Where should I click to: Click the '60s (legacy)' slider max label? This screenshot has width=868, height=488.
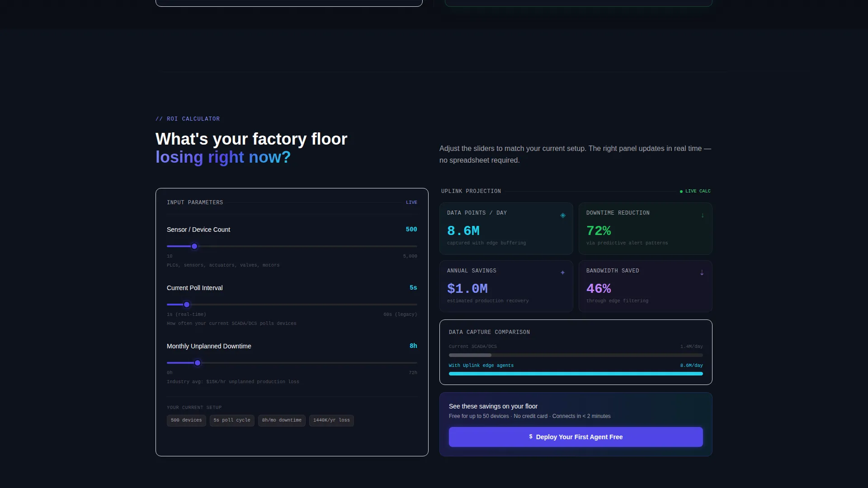400,314
